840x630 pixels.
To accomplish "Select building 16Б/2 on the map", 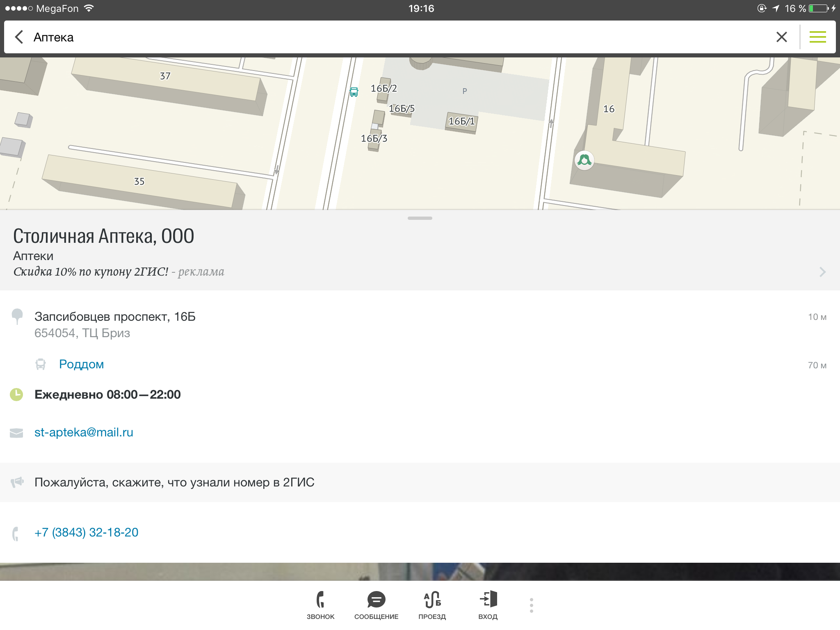I will click(384, 88).
